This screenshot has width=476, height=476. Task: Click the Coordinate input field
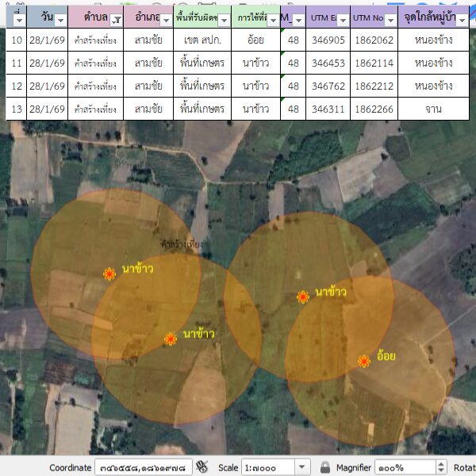143,467
